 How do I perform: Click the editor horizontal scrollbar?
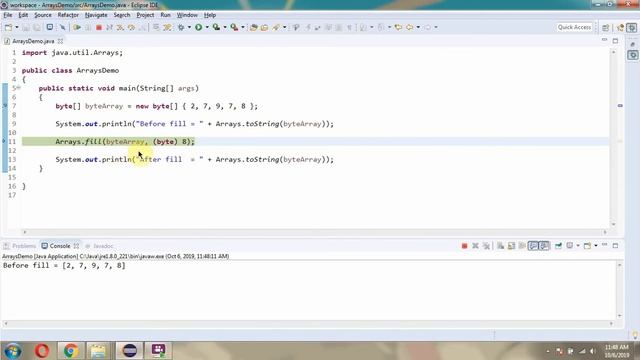pos(315,232)
